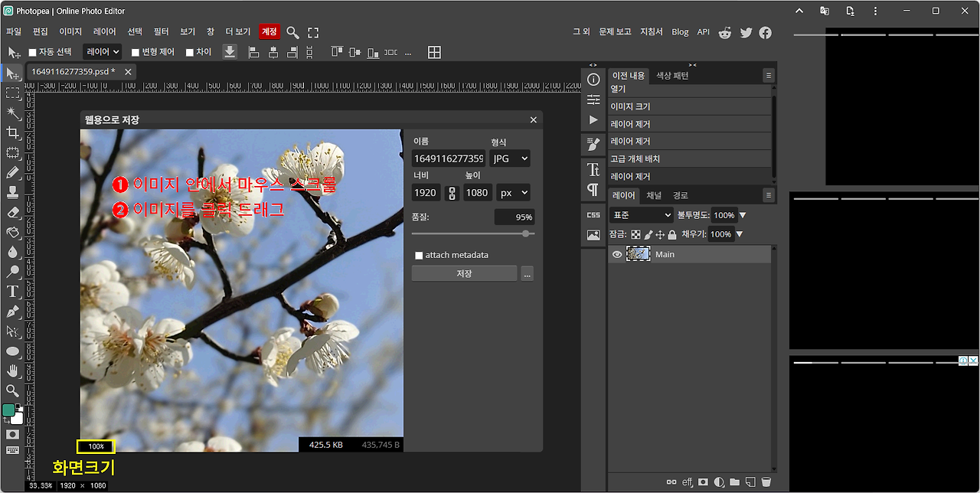Select the Zoom tool in the left toolbar
Image resolution: width=980 pixels, height=493 pixels.
[13, 391]
